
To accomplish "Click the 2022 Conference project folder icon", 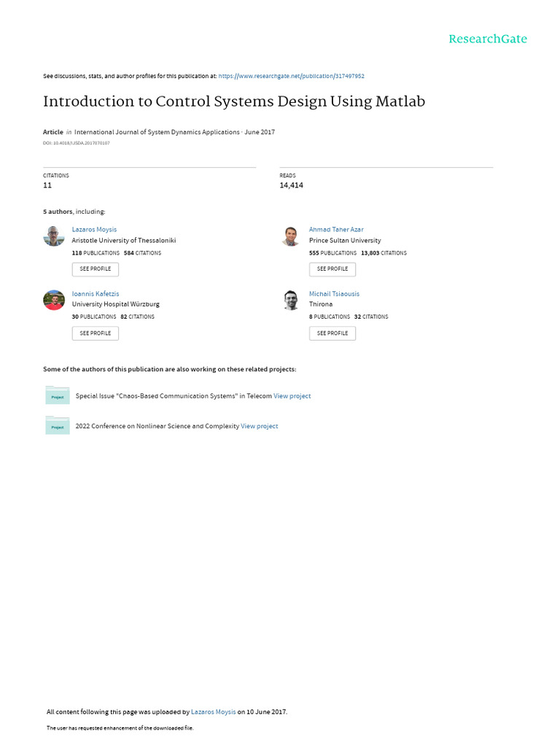I will coord(58,425).
